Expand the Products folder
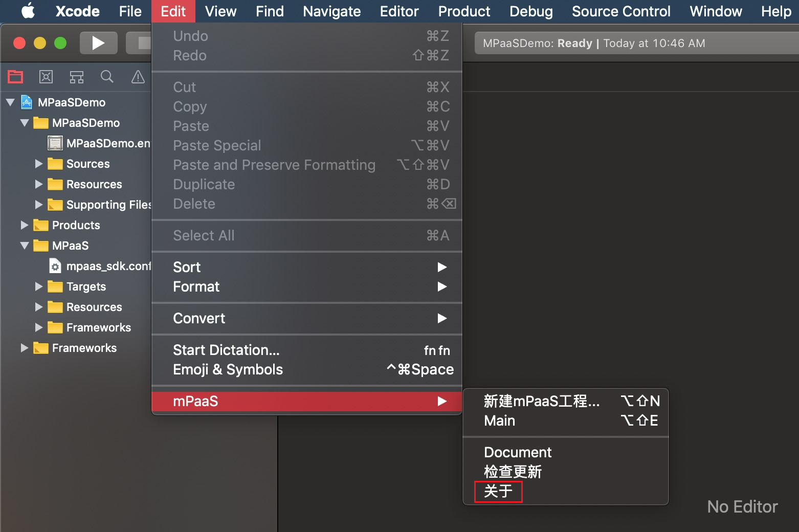The image size is (799, 532). coord(24,225)
